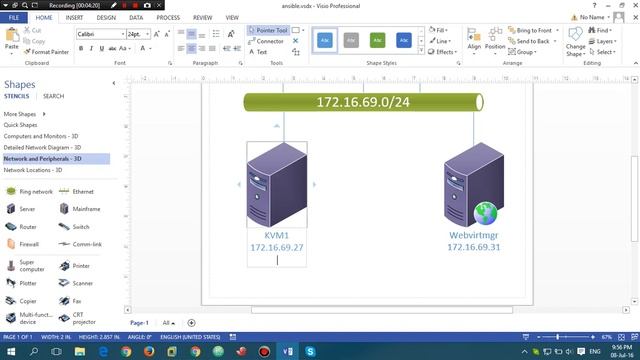Expand the Shape Styles gallery
Screen dimensions: 640x360
(x=421, y=51)
